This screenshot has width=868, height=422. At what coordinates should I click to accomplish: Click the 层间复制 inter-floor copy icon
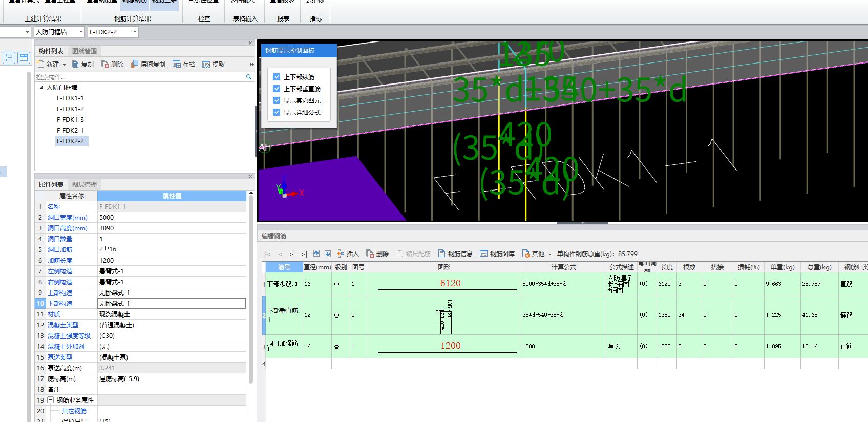click(135, 64)
